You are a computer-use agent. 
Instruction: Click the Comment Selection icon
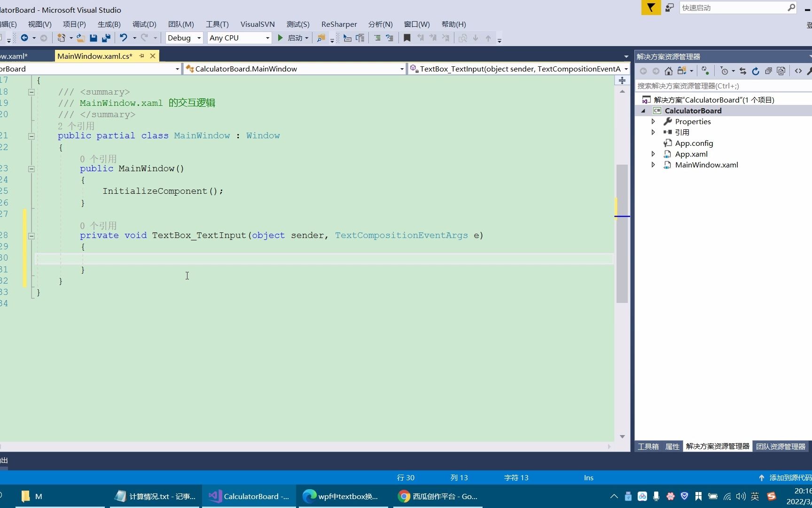click(x=377, y=38)
